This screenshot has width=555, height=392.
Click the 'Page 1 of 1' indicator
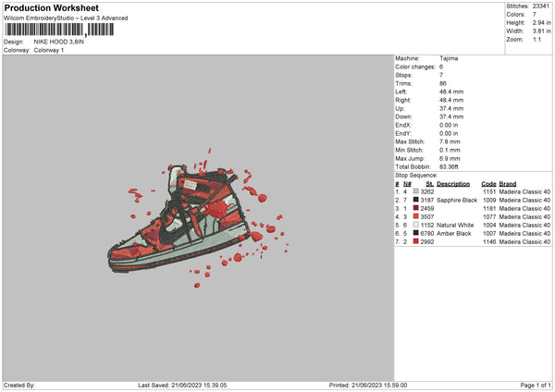[x=536, y=385]
